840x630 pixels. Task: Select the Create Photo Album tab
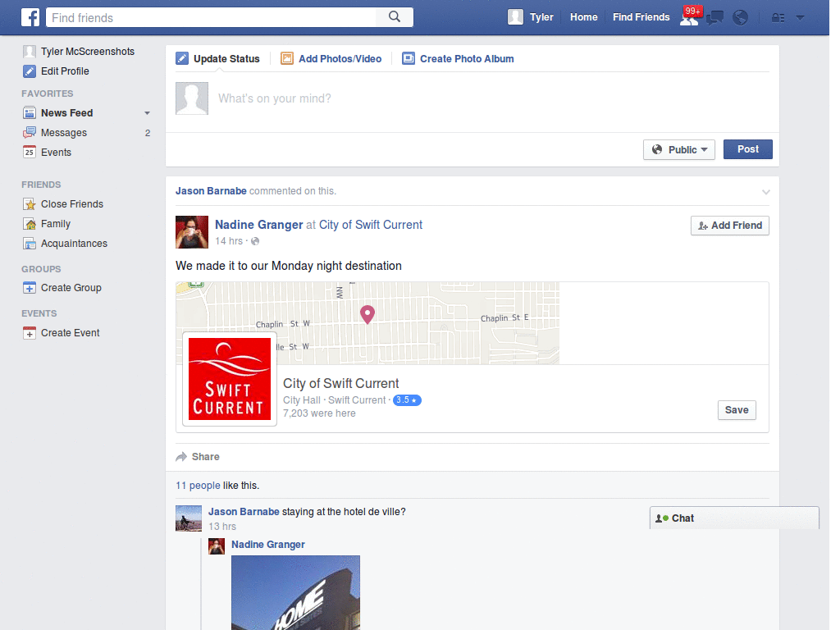[458, 58]
